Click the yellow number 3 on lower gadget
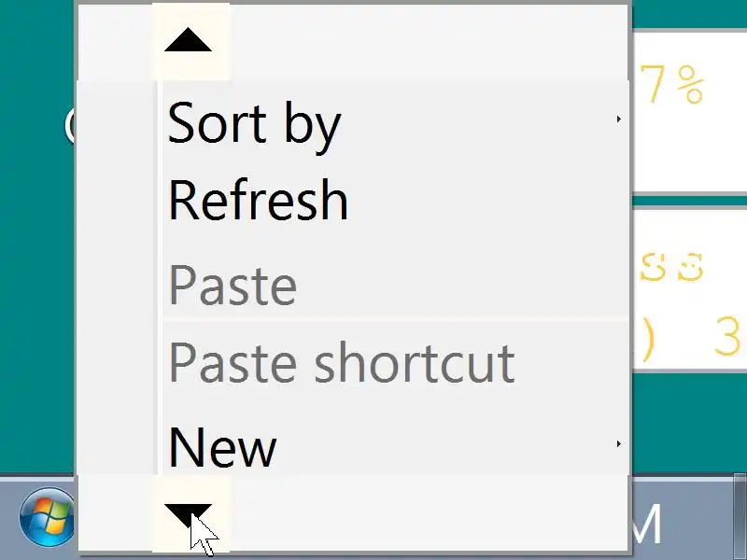747x560 pixels. 727,338
